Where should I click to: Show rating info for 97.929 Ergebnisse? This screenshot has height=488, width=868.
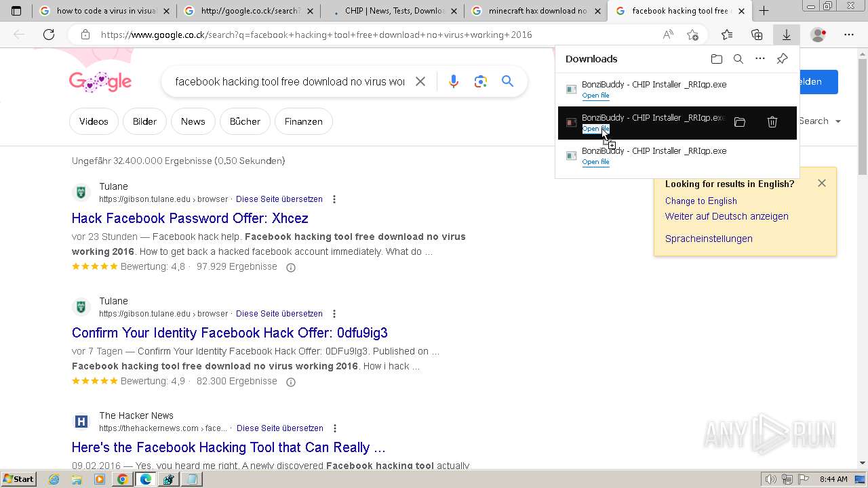click(x=291, y=267)
